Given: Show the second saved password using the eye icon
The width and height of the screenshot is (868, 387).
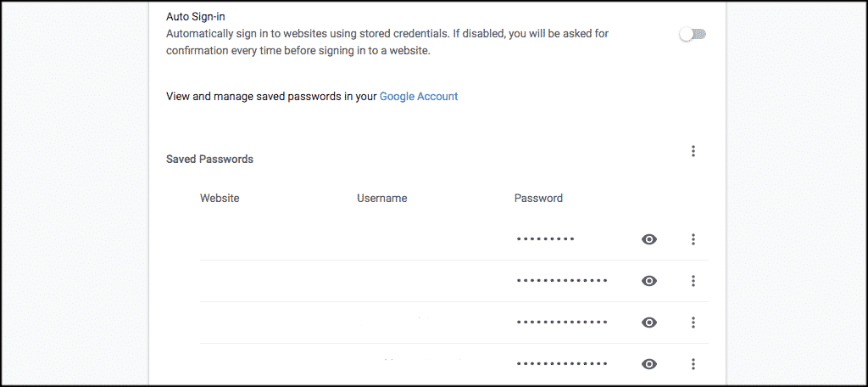Looking at the screenshot, I should [x=649, y=281].
